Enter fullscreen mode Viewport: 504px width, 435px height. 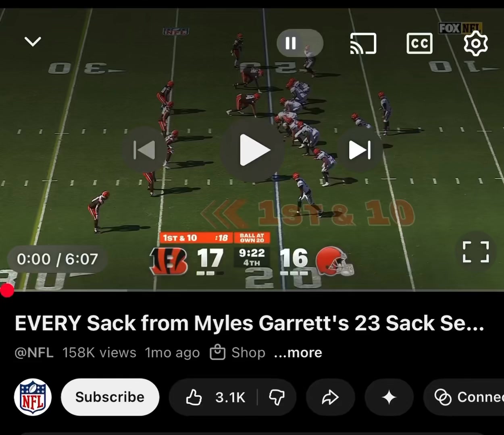click(x=476, y=252)
